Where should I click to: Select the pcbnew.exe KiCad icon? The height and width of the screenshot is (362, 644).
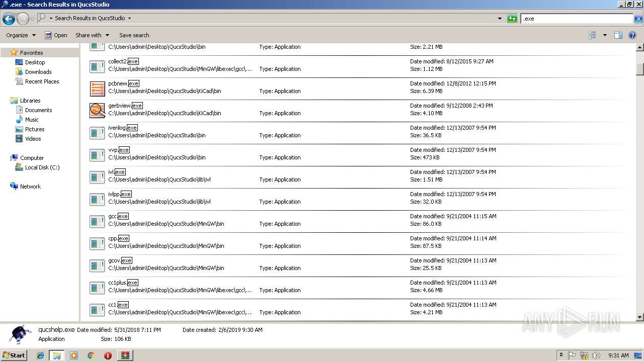pyautogui.click(x=97, y=88)
